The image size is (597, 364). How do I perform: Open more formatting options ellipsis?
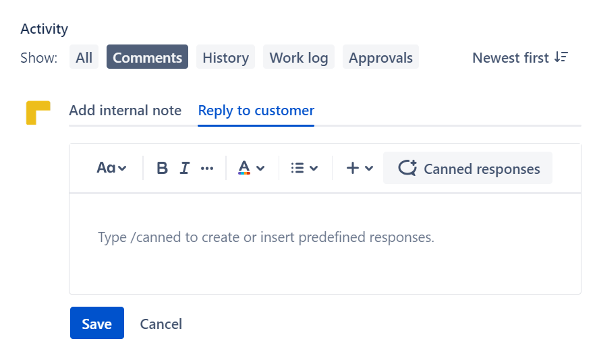pyautogui.click(x=207, y=169)
